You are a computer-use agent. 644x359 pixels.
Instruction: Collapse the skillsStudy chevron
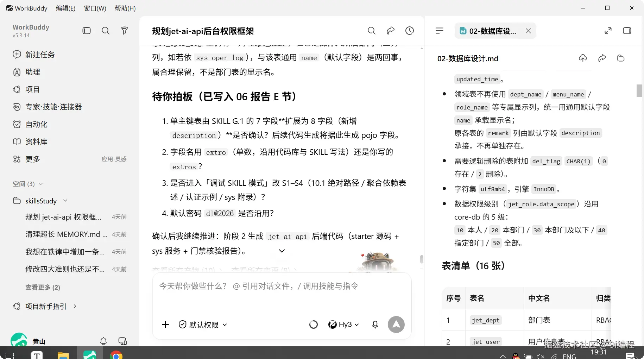click(x=65, y=201)
